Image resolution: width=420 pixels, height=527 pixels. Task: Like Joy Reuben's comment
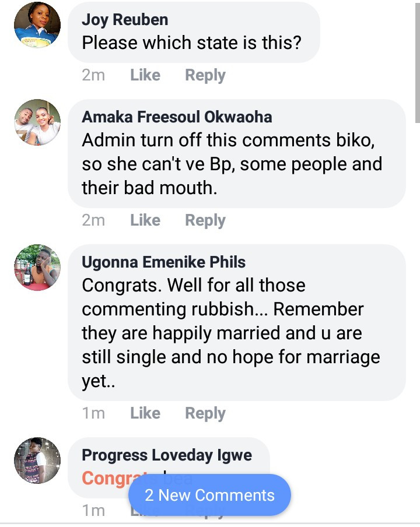pyautogui.click(x=145, y=75)
